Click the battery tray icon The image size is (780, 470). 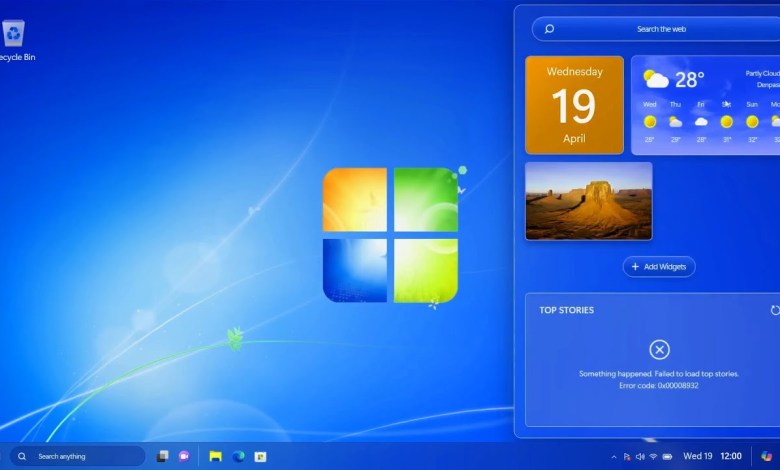point(668,457)
